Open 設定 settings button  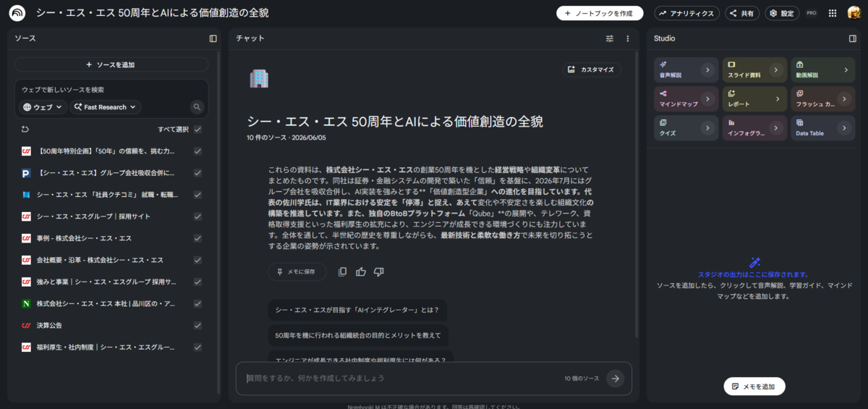point(782,13)
